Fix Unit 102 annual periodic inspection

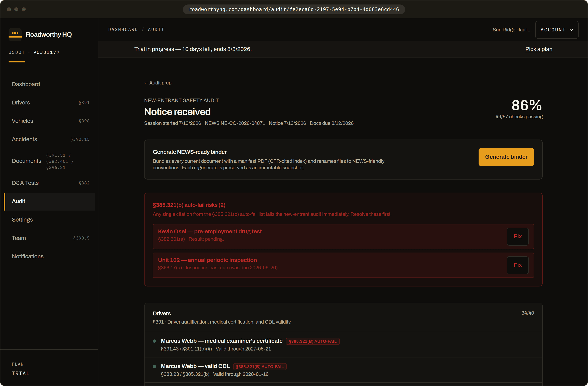[x=518, y=265]
